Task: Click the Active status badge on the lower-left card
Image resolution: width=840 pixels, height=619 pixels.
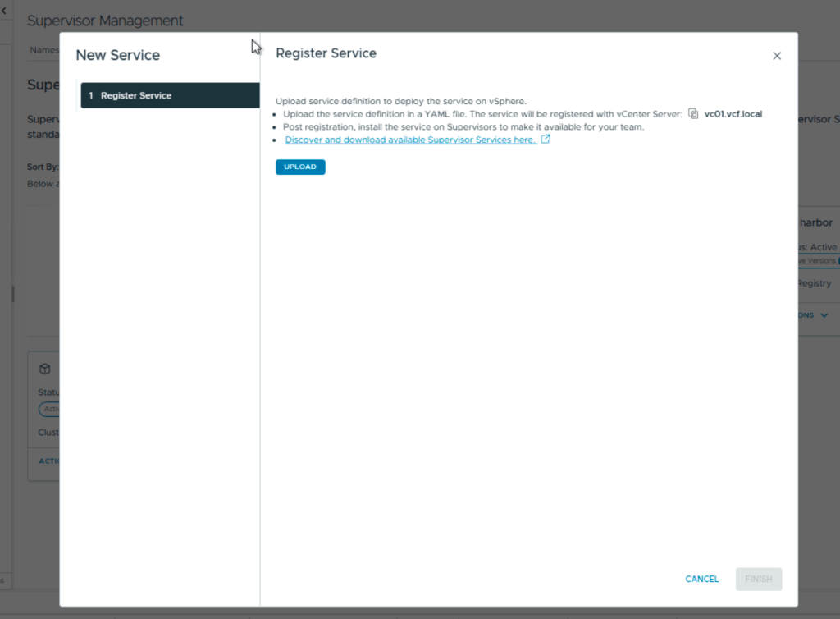Action: tap(49, 409)
